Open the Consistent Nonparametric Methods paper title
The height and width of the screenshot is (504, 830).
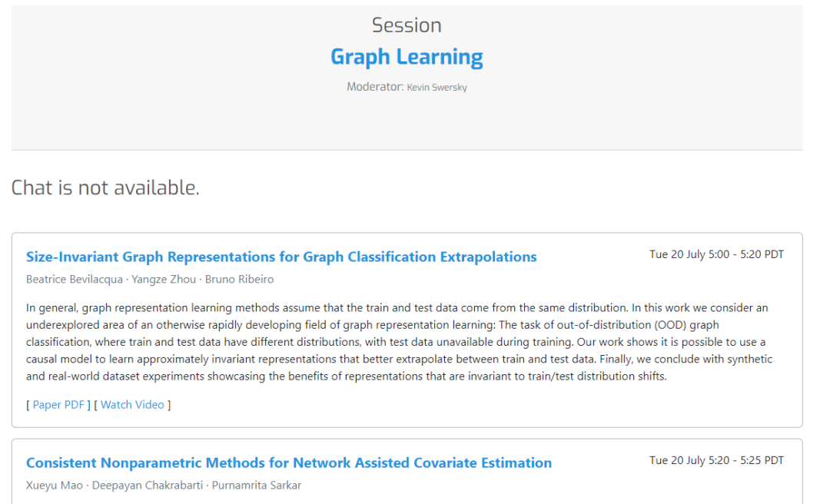289,463
